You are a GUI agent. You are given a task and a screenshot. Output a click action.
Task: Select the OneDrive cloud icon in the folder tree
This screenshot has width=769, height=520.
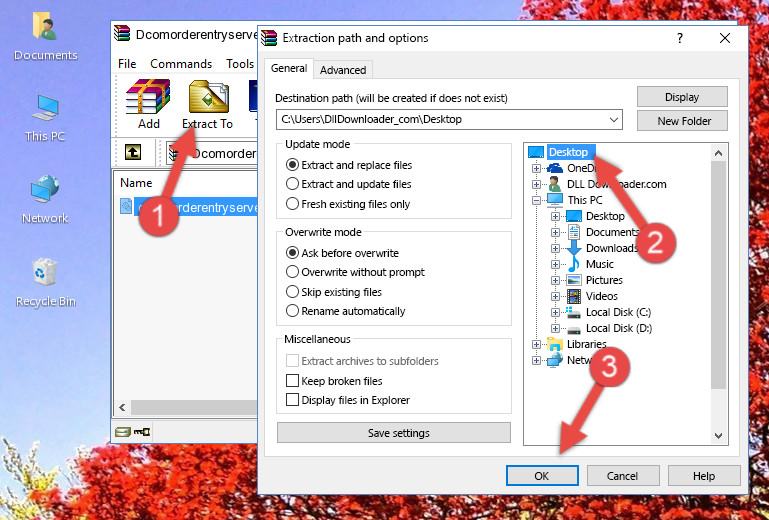(555, 168)
